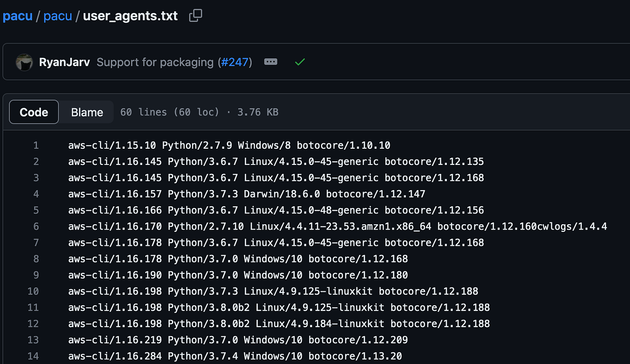Open RyanJarv avatar image
This screenshot has width=630, height=364.
[x=24, y=62]
